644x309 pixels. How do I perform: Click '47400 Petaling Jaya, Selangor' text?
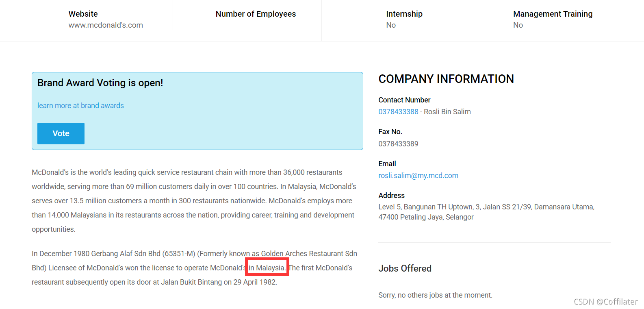pos(426,217)
